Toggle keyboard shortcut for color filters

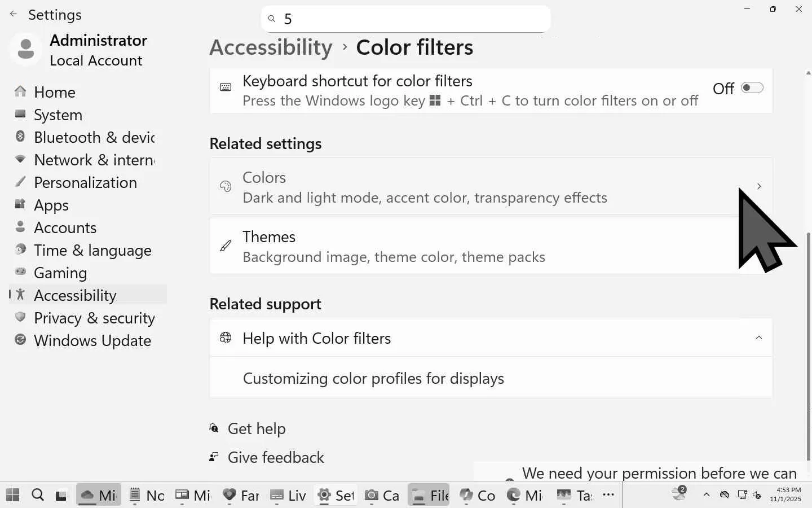752,88
